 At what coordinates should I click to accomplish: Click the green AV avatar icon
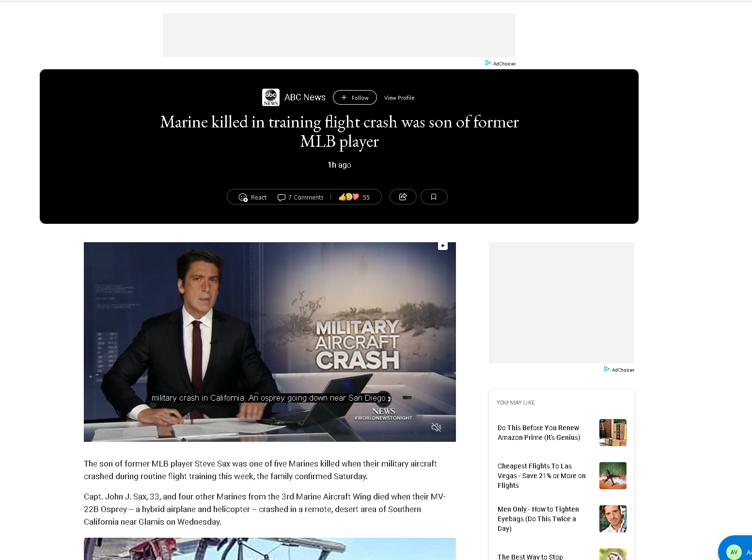(734, 552)
